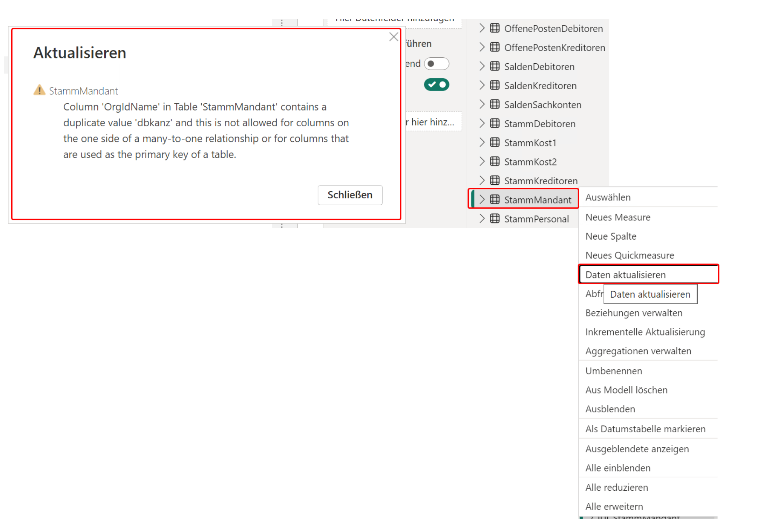Select Alle reduzieren menu entry
This screenshot has width=761, height=532.
[648, 487]
